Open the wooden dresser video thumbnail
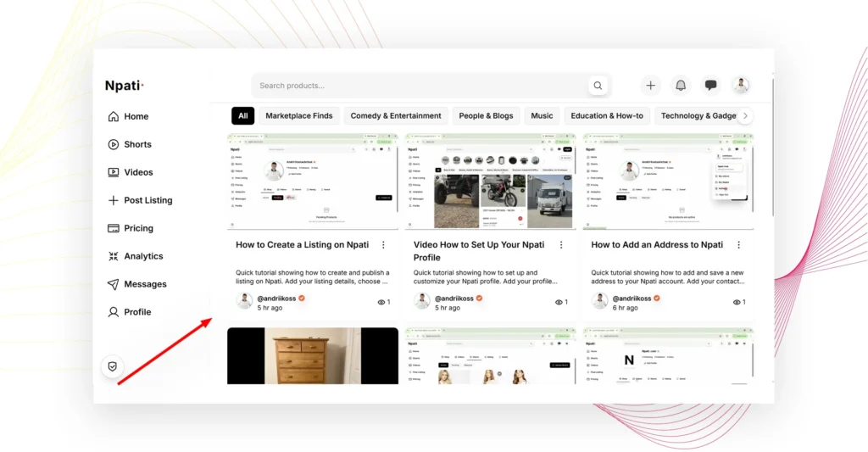 313,355
